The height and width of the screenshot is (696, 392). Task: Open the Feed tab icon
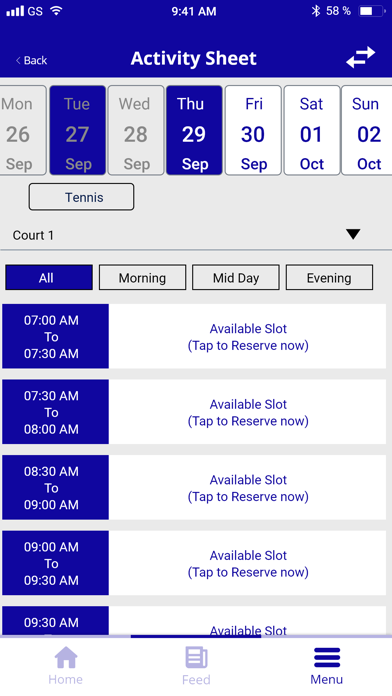coord(196,658)
